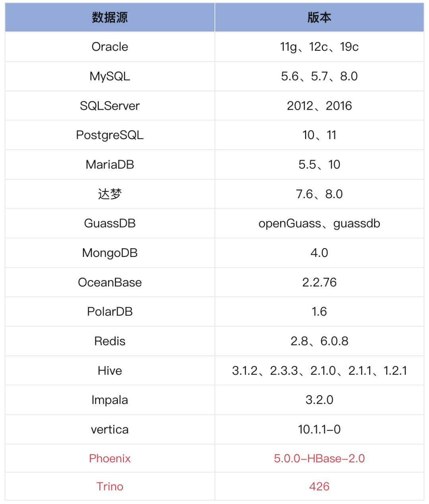The height and width of the screenshot is (504, 429).
Task: Select the MariaDB cell
Action: coord(110,164)
